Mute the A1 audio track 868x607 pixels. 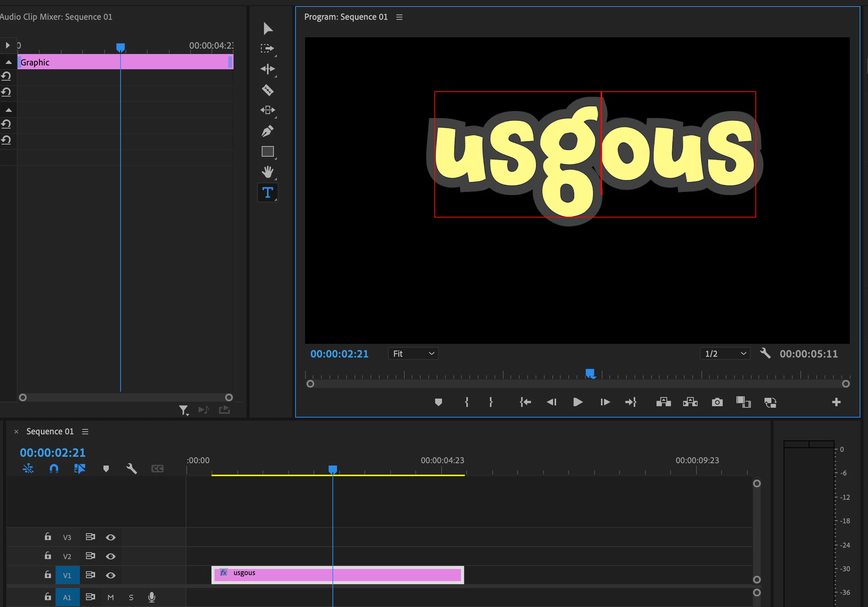click(x=111, y=597)
